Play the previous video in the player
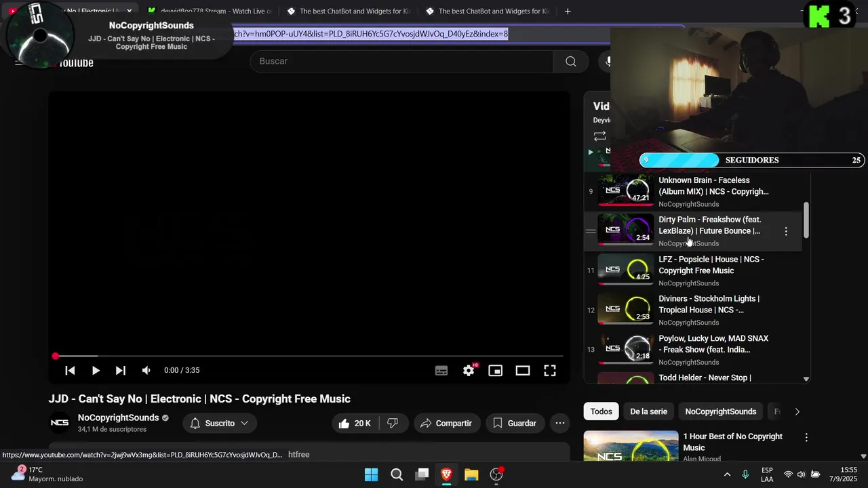This screenshot has width=868, height=488. pyautogui.click(x=70, y=370)
